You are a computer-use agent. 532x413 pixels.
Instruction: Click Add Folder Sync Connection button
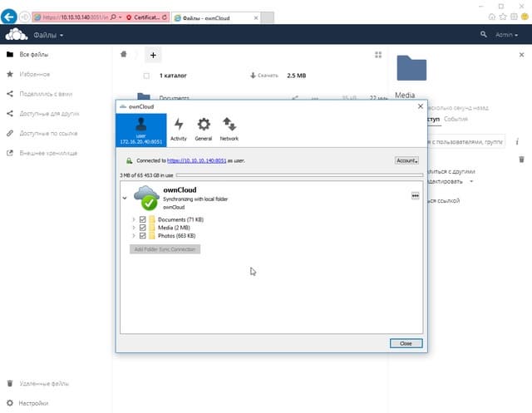pos(165,249)
